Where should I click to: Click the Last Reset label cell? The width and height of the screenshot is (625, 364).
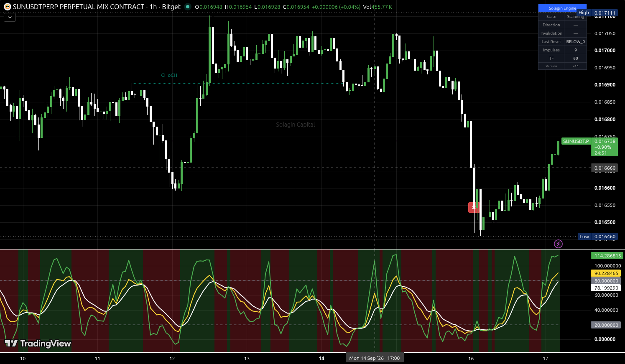pyautogui.click(x=551, y=41)
